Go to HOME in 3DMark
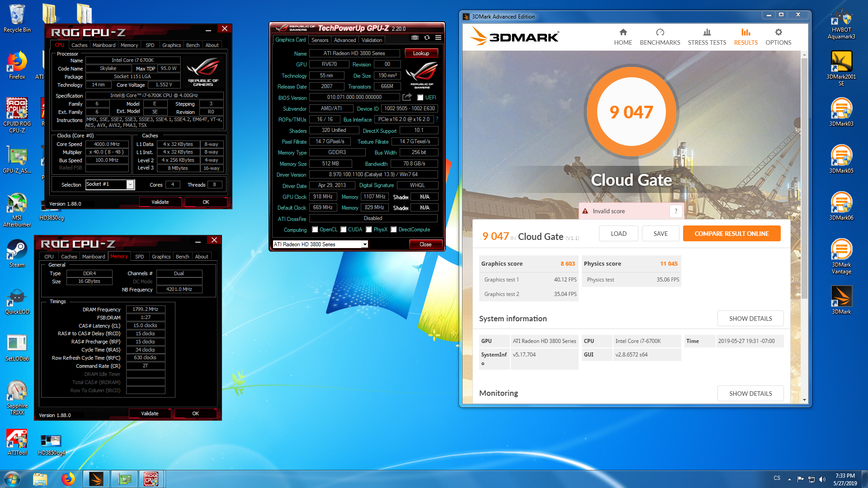868x488 pixels. point(623,37)
